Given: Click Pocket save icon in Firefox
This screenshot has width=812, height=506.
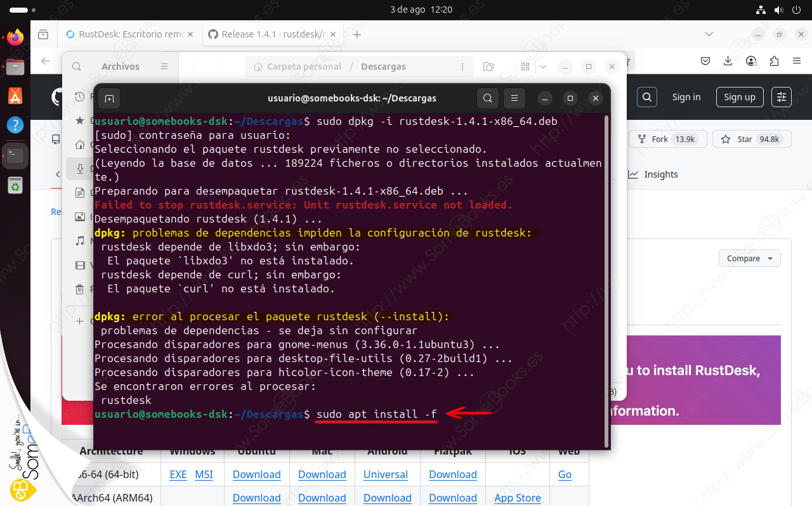Looking at the screenshot, I should click(705, 61).
